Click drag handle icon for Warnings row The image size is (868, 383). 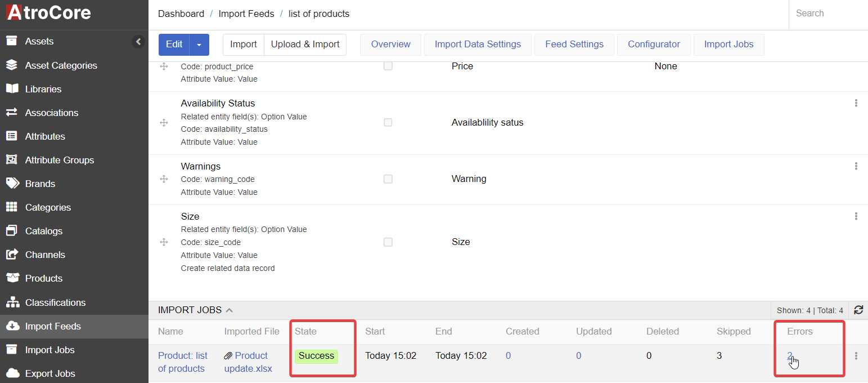(164, 179)
